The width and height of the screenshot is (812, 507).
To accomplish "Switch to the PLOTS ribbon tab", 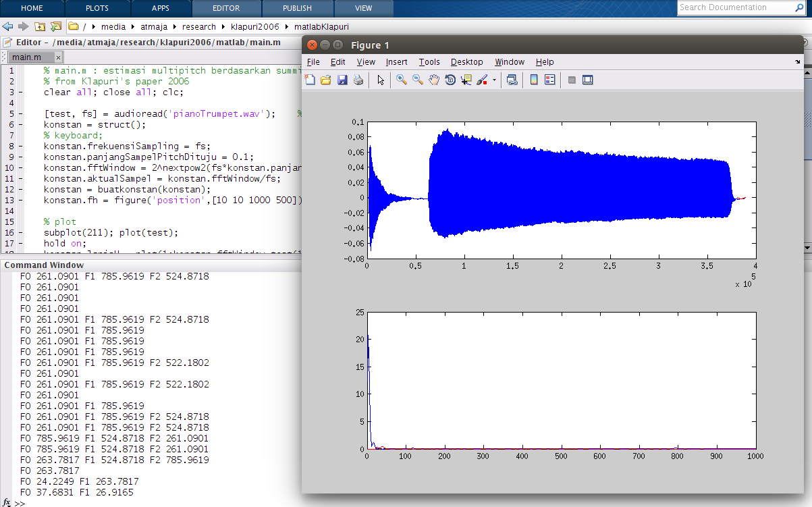I will [x=98, y=8].
